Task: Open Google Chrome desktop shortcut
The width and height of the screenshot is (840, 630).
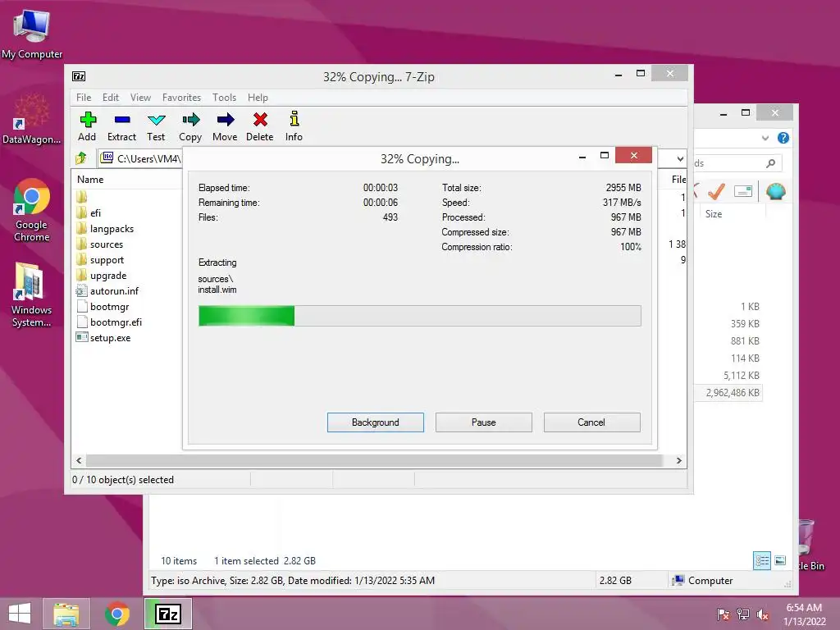Action: pyautogui.click(x=32, y=211)
